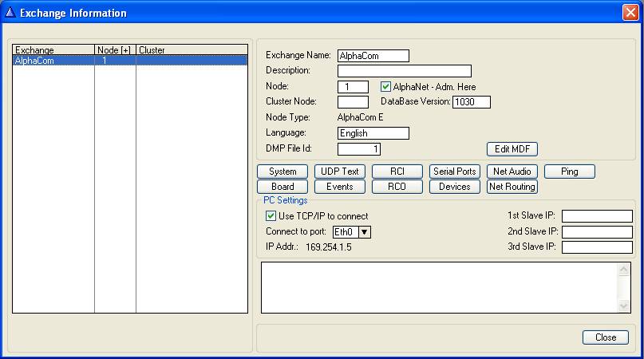644x359 pixels.
Task: Open Net Routing settings
Action: (512, 187)
